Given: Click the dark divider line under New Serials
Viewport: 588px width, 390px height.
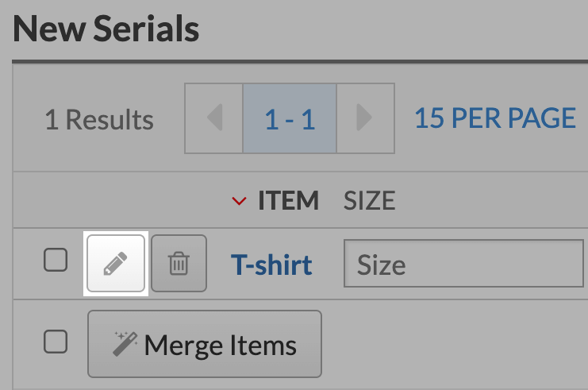Looking at the screenshot, I should (300, 62).
